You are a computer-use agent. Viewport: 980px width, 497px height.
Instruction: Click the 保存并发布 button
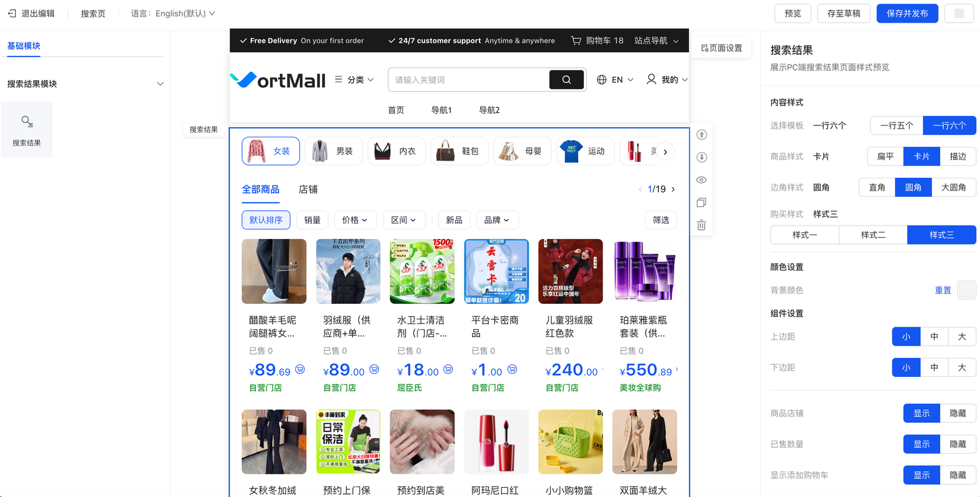pos(907,13)
